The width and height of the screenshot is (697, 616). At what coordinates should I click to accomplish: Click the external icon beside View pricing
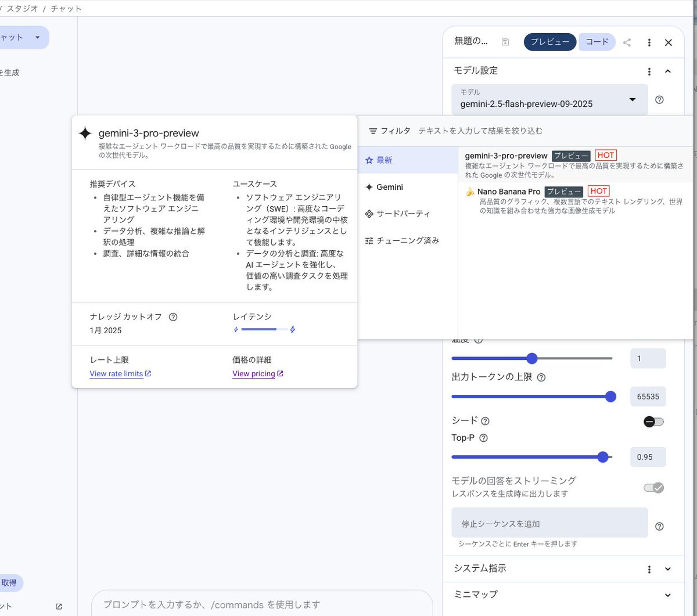point(281,373)
